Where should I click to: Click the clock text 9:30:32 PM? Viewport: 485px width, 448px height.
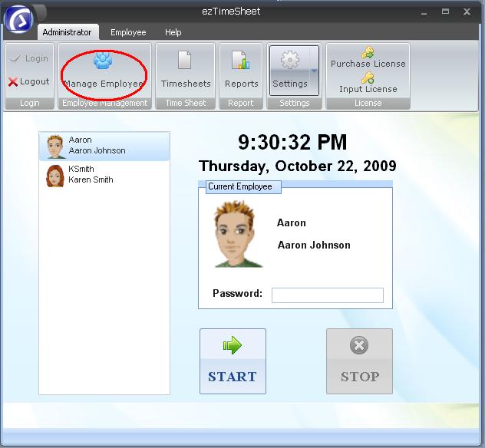tap(292, 143)
